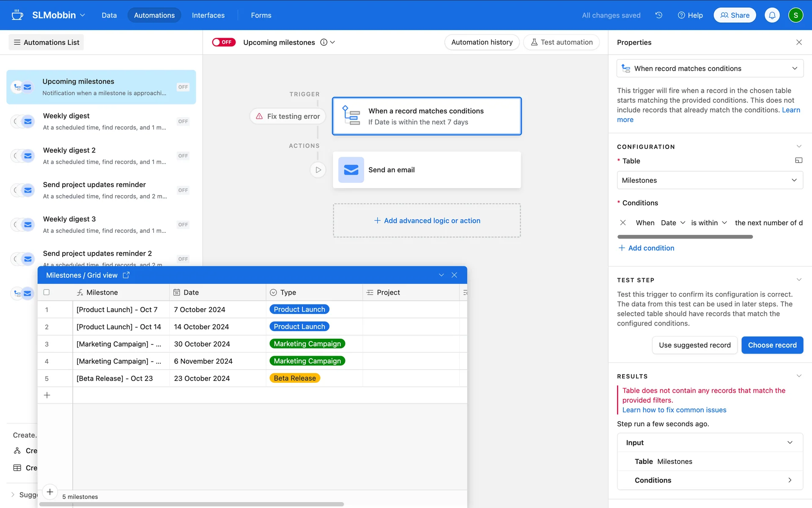Image resolution: width=812 pixels, height=508 pixels.
Task: Open the trigger type dropdown When record matches conditions
Action: click(709, 69)
